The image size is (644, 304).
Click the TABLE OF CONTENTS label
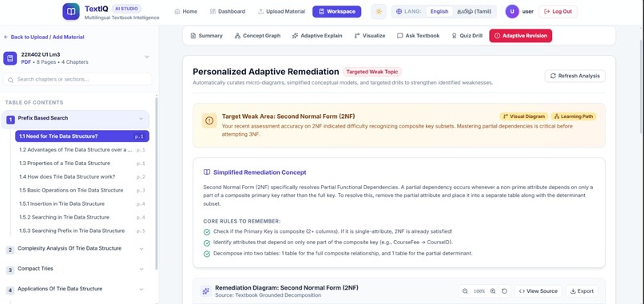[x=34, y=103]
